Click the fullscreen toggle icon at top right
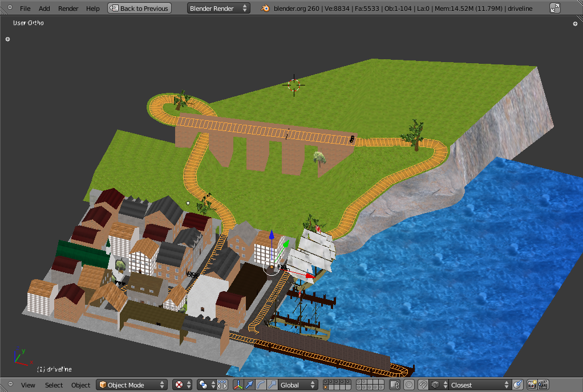The height and width of the screenshot is (392, 583). click(555, 9)
